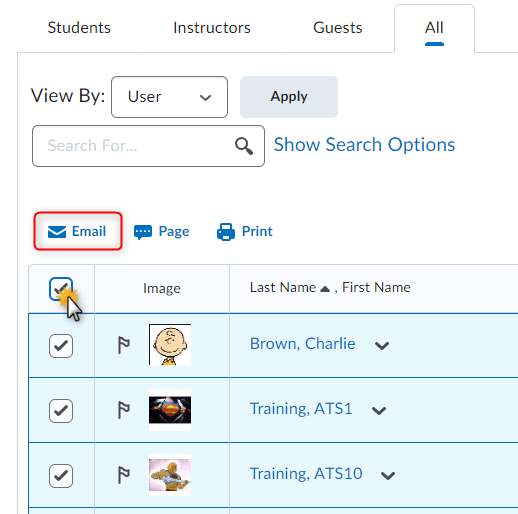Select the All tab

tap(434, 28)
